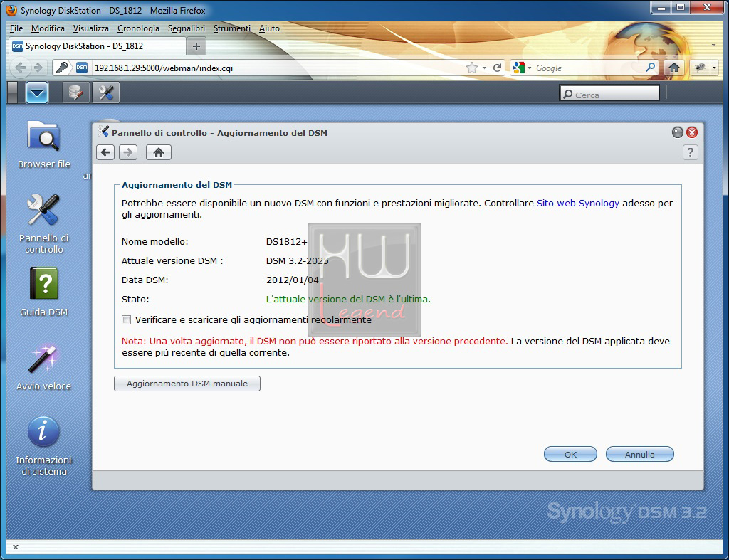Click the Annulla button
The width and height of the screenshot is (729, 560).
(640, 455)
